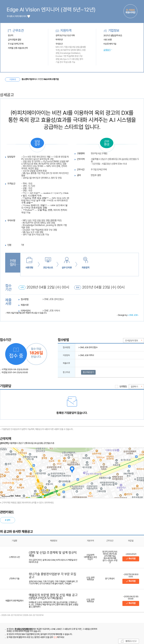Click the envelope icon in 기업문답
The image size is (144, 644).
click(x=72, y=401)
